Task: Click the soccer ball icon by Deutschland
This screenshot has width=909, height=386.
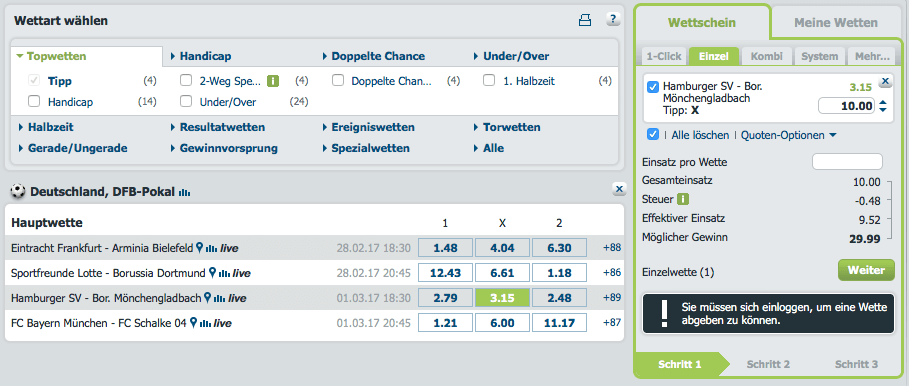Action: point(19,192)
